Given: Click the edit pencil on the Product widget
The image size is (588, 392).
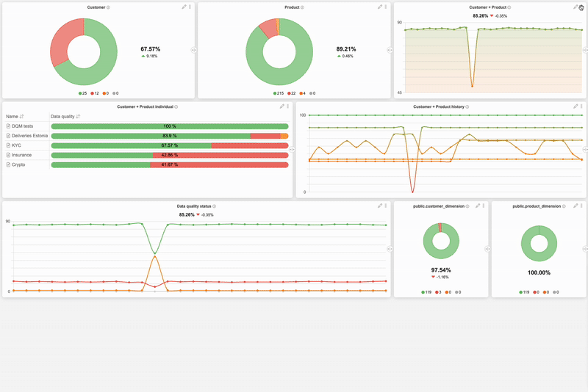Looking at the screenshot, I should click(x=379, y=7).
